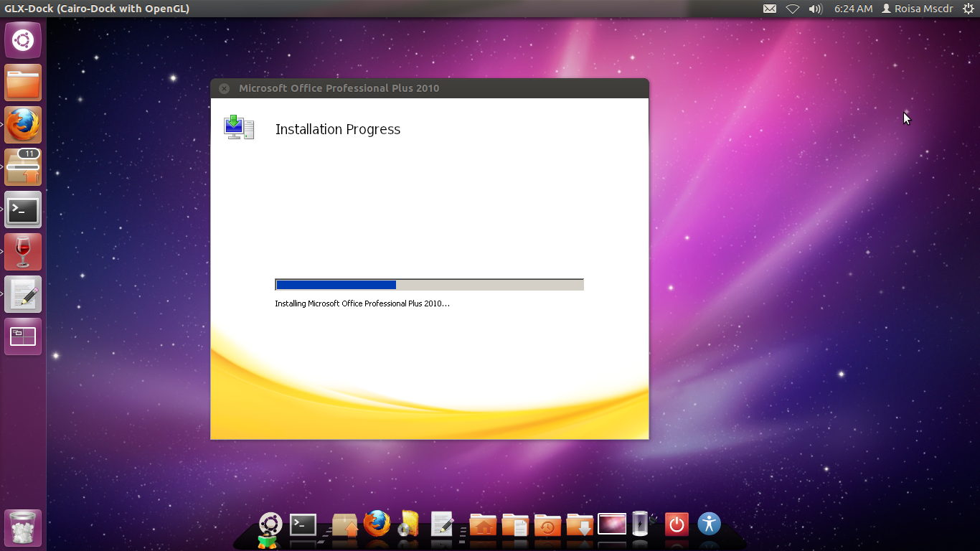The image size is (980, 551).
Task: Open Update Manager showing badge 11
Action: [23, 167]
